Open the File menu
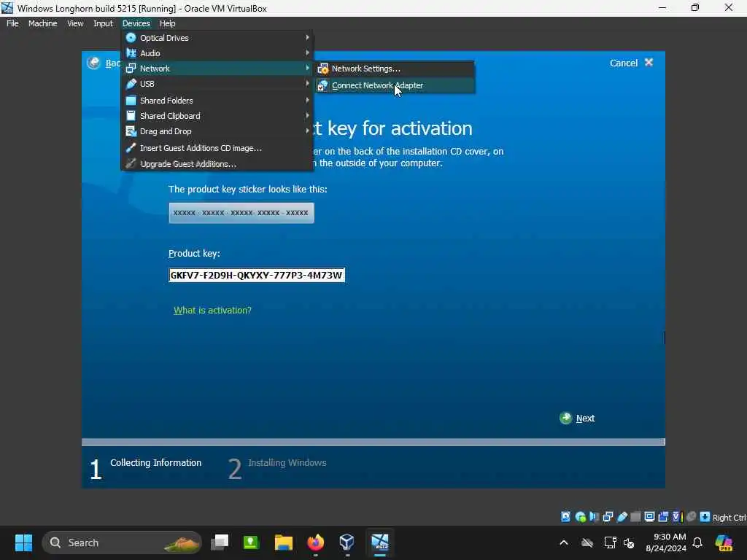The height and width of the screenshot is (560, 747). pos(12,23)
